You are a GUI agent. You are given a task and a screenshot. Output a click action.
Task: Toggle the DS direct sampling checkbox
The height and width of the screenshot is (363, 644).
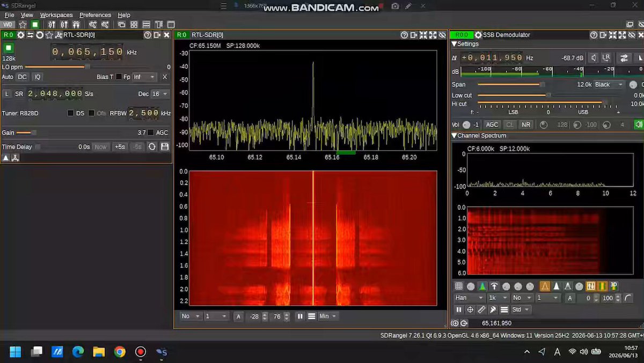point(70,113)
